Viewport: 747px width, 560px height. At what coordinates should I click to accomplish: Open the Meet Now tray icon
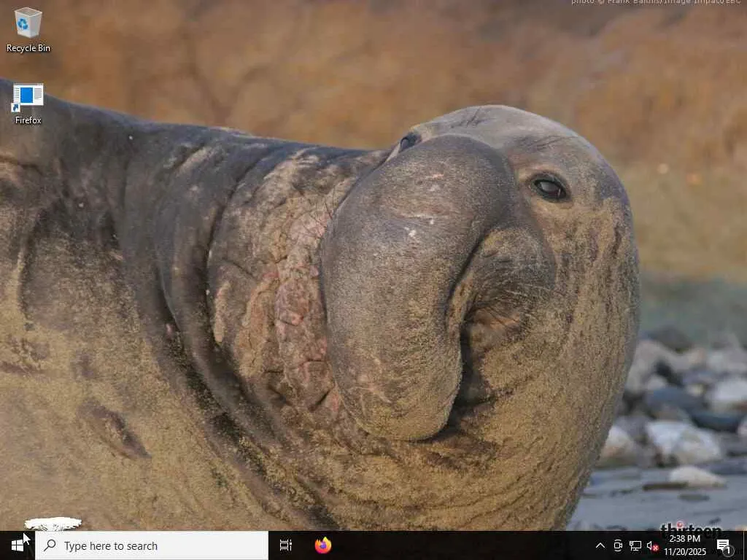[x=618, y=545]
